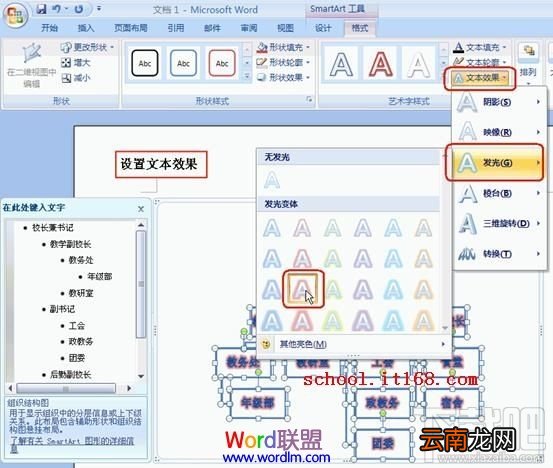Open 发光(G) glow submenu
Screen dimensions: 553x468
[x=498, y=163]
